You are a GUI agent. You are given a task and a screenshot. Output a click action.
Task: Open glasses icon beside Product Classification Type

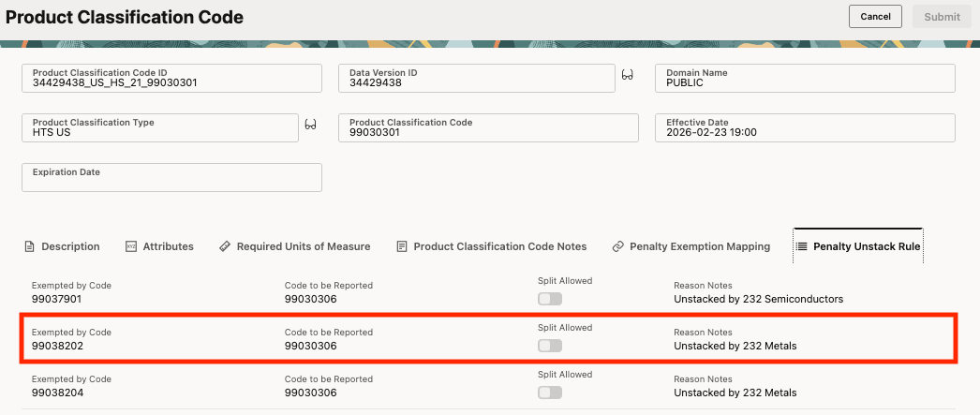point(311,125)
